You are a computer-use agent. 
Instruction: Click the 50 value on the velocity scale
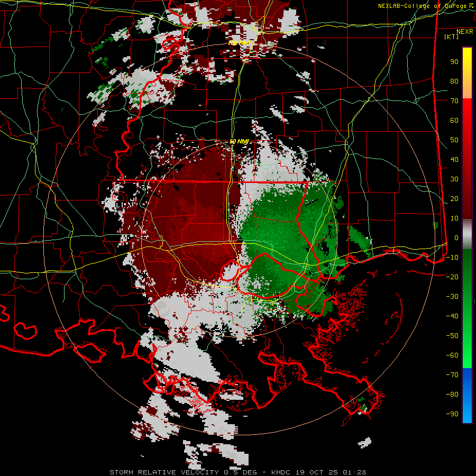pos(454,140)
